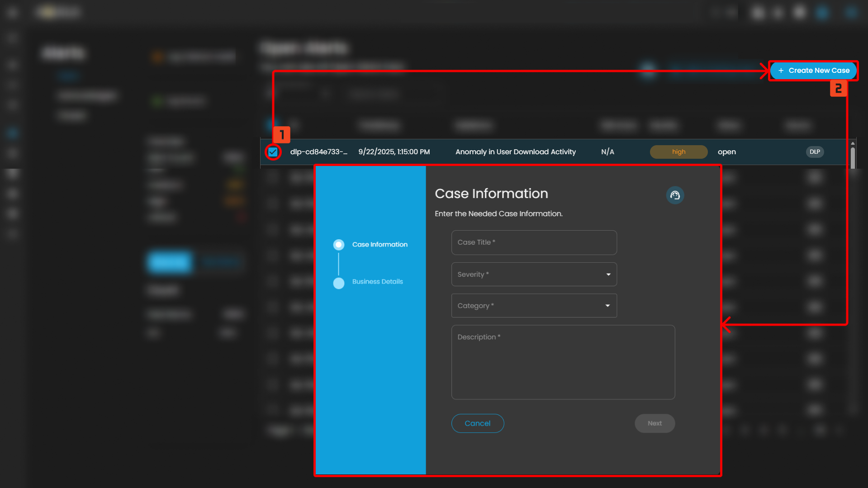Click the Case Information step circle

click(339, 245)
